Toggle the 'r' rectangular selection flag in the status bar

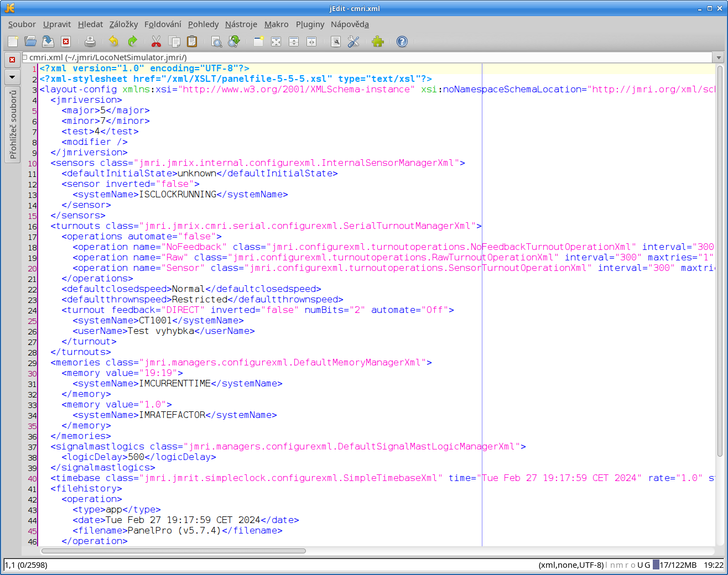pyautogui.click(x=626, y=565)
